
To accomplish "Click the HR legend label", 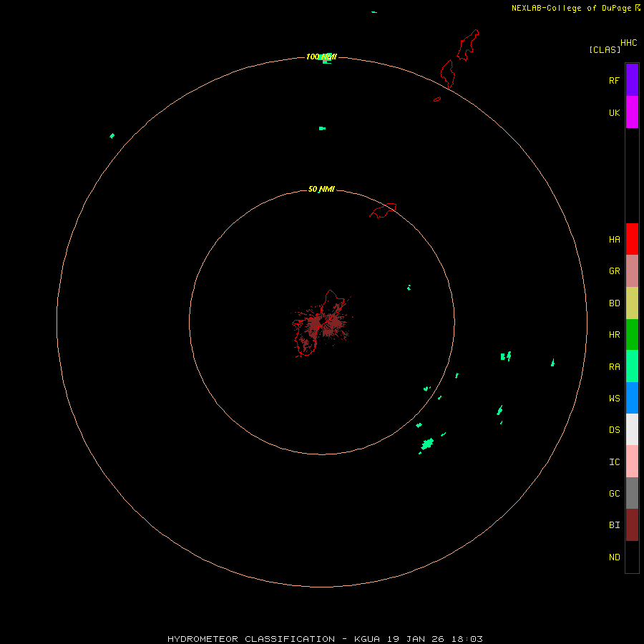I will pos(614,335).
